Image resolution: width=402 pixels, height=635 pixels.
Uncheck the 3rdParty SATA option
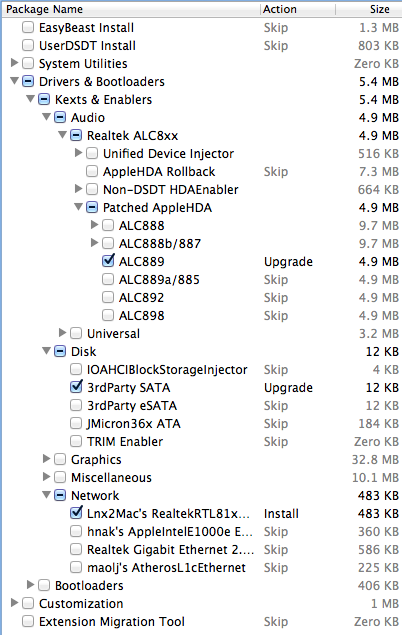pyautogui.click(x=76, y=387)
